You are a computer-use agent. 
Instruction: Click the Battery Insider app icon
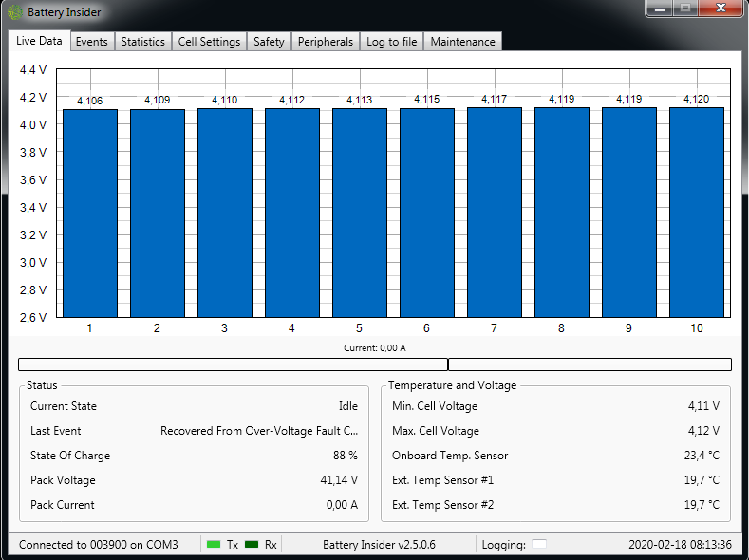pos(15,13)
